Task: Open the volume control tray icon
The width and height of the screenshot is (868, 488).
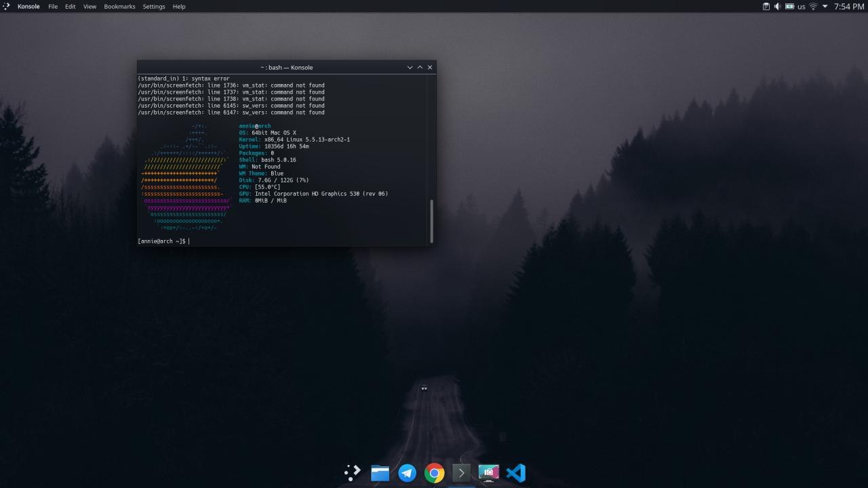Action: [778, 6]
